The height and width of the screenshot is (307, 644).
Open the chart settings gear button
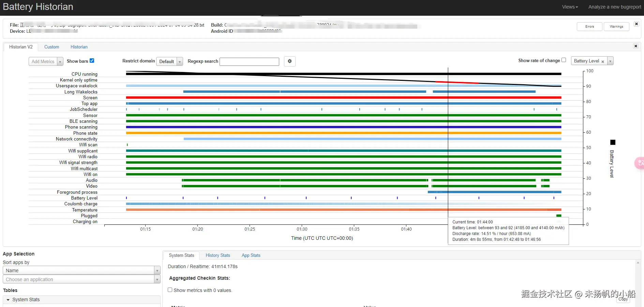point(289,61)
